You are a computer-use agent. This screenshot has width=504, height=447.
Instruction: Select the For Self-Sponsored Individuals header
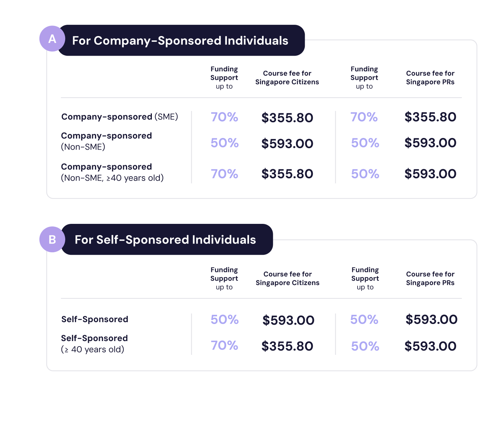coord(166,240)
